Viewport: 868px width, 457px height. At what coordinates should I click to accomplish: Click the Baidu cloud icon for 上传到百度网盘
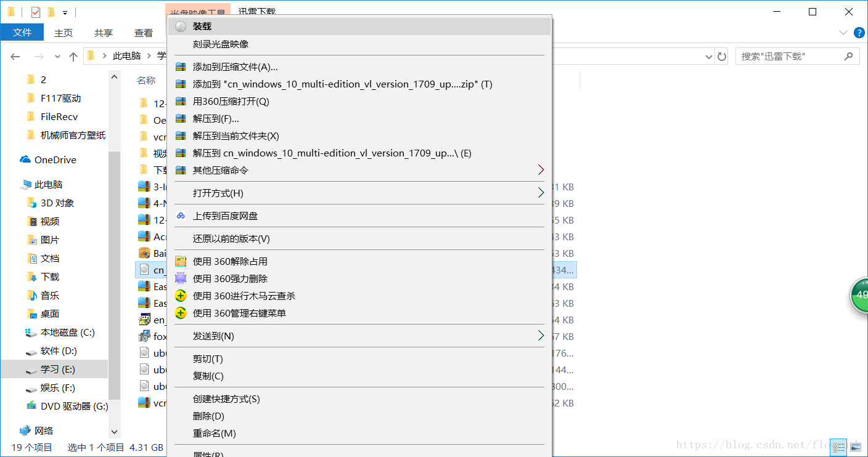coord(181,216)
